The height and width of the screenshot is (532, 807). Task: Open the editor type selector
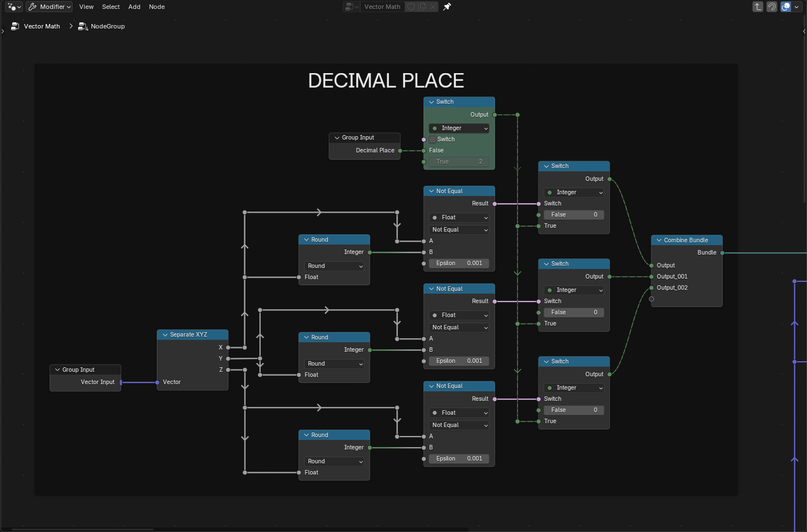tap(15, 7)
